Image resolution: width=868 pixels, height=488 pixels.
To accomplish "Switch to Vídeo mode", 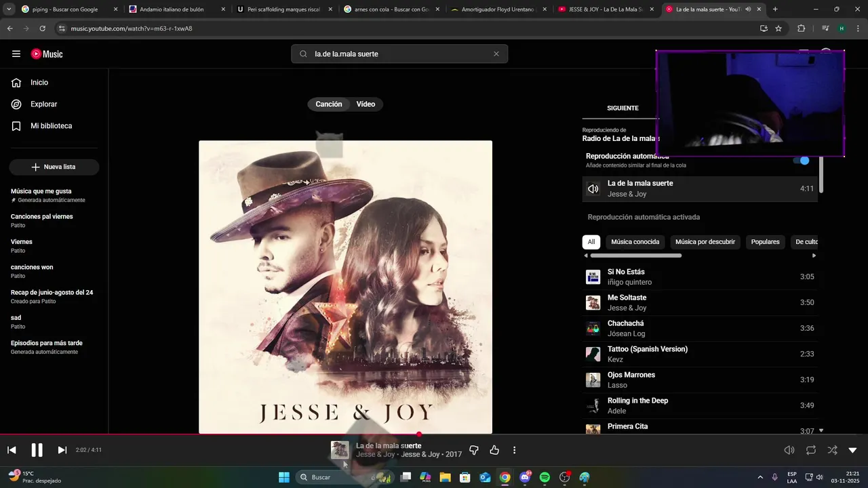I will click(x=366, y=104).
